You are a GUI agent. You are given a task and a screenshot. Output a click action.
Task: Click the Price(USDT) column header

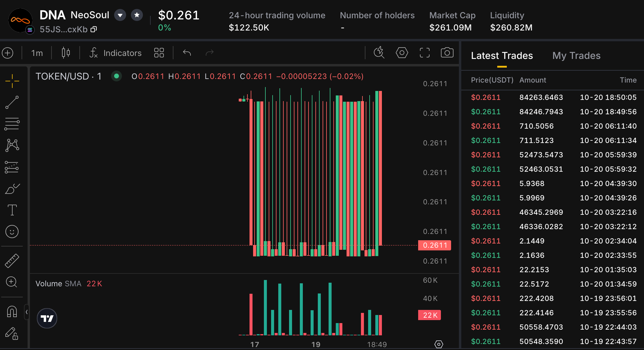492,80
